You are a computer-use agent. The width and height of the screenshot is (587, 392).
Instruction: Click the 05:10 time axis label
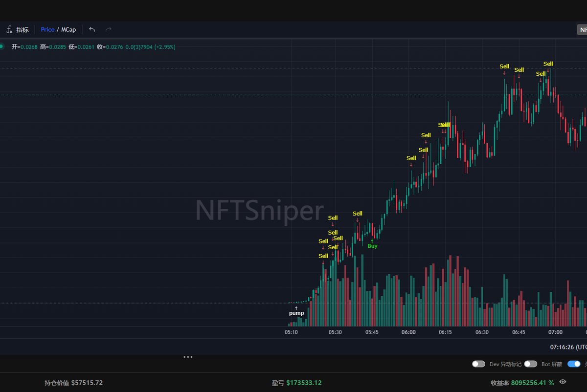click(x=291, y=332)
